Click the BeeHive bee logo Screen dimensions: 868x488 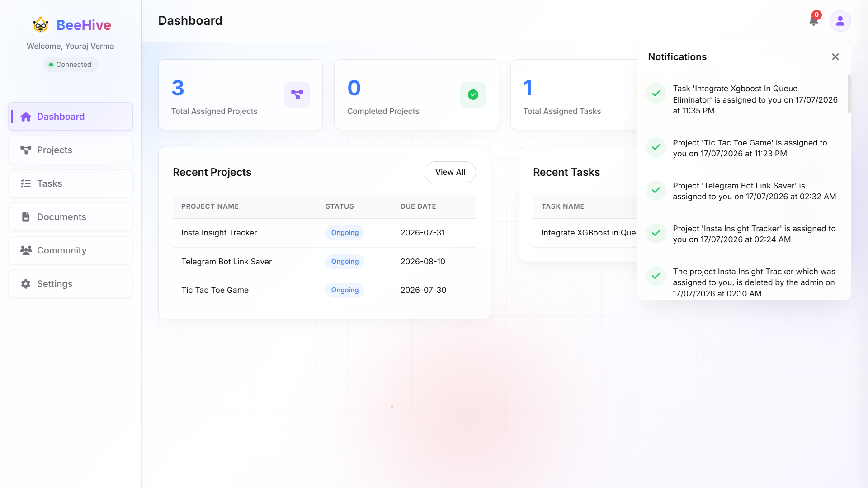pos(41,25)
